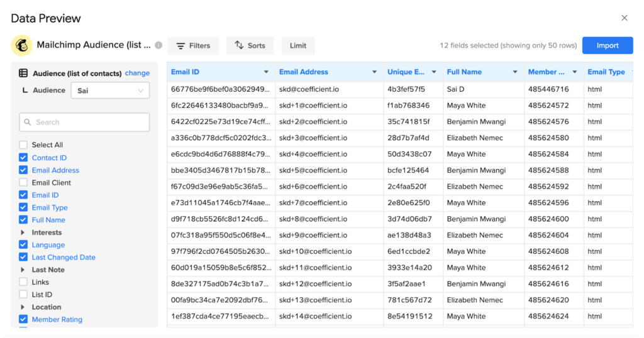Screen dimensions: 644x338
Task: Uncheck the Full Name field
Action: click(23, 220)
